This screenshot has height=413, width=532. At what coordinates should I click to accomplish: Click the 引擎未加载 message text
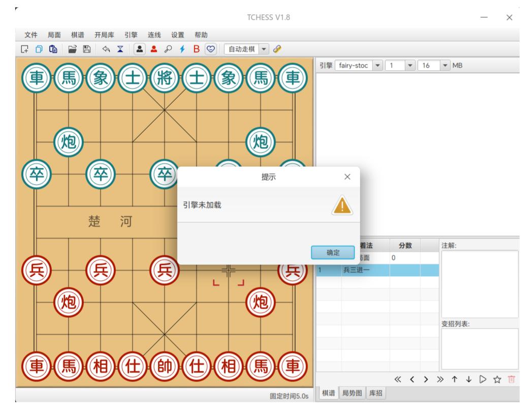[202, 205]
